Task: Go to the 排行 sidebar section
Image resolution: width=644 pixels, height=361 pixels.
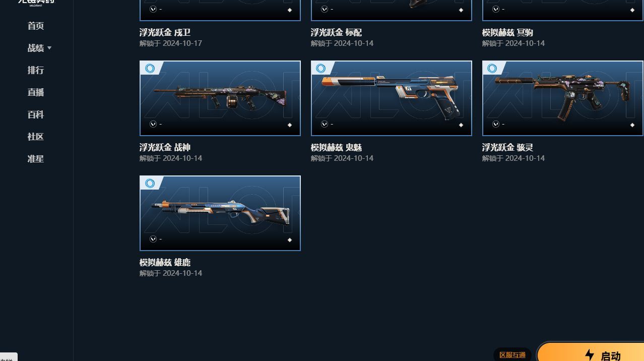Action: 36,70
